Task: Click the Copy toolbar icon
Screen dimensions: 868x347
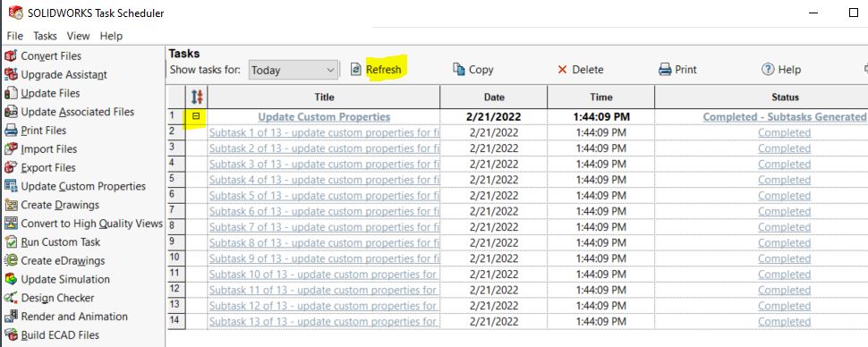Action: [459, 69]
